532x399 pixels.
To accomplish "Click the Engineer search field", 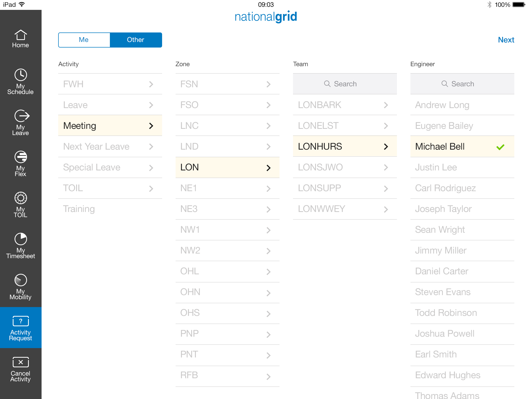I will [462, 84].
